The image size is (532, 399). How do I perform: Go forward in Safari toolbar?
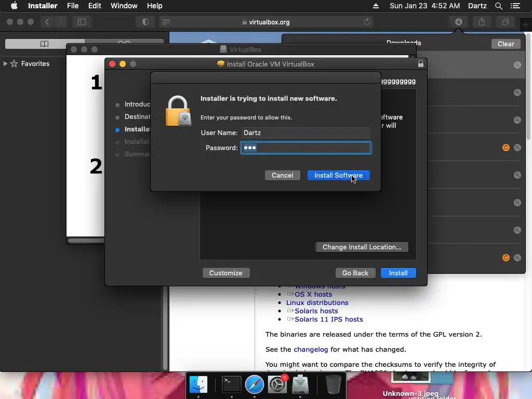coord(60,22)
